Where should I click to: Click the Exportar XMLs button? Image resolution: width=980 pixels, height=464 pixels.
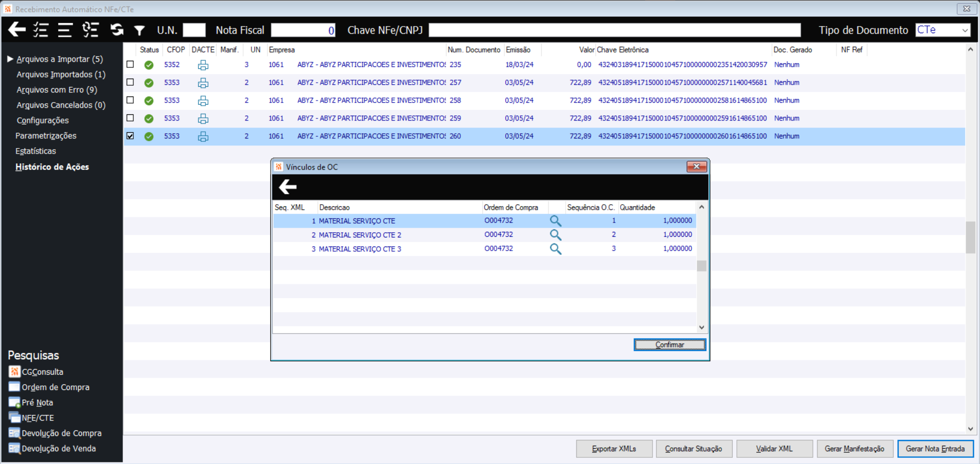tap(614, 449)
